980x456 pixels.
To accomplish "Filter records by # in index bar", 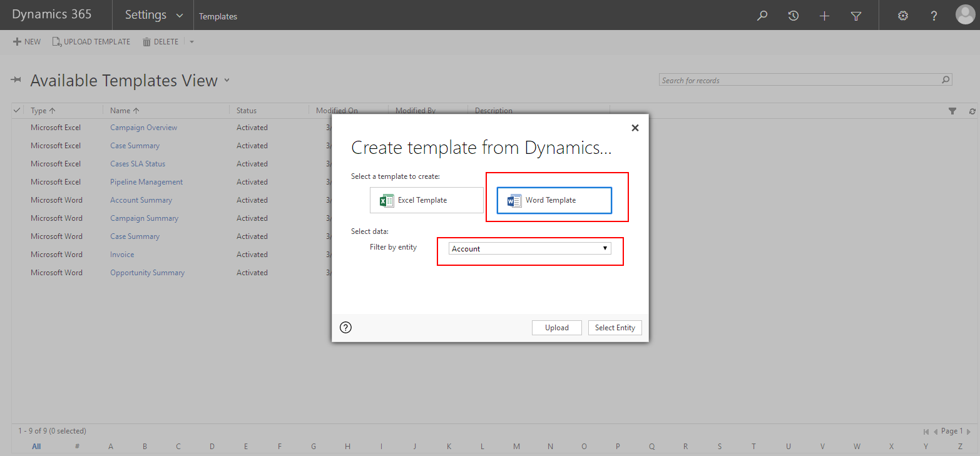I will pos(77,447).
